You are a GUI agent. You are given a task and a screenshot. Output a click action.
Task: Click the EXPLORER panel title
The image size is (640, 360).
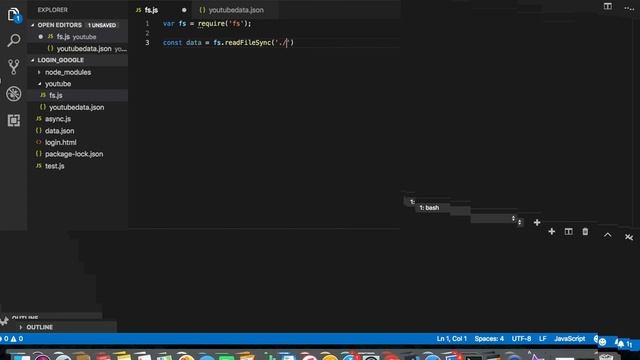(53, 10)
